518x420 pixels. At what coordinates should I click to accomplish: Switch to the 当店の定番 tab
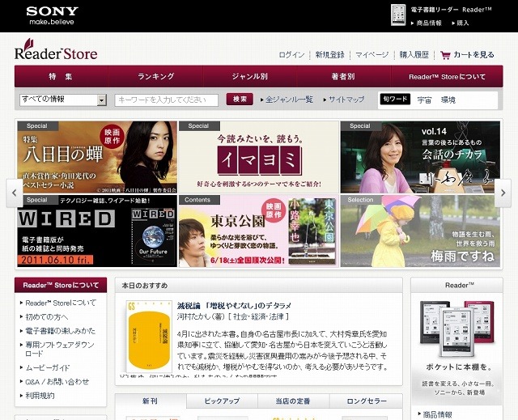coord(293,401)
